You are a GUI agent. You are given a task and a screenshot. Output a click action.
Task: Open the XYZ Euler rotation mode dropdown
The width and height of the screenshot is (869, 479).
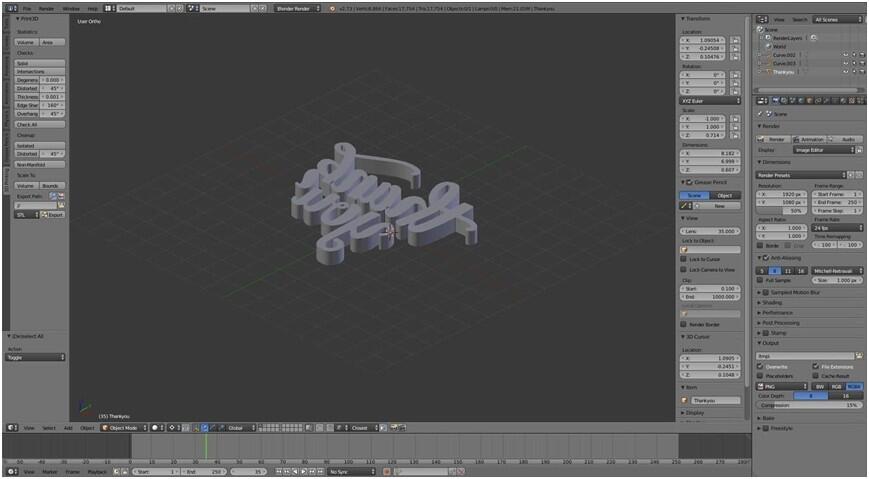click(x=711, y=101)
